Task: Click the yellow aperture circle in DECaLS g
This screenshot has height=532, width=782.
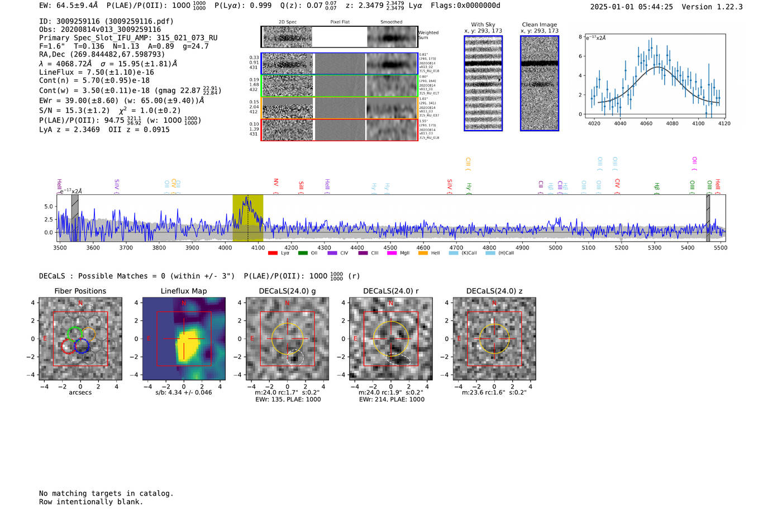Action: coord(288,338)
